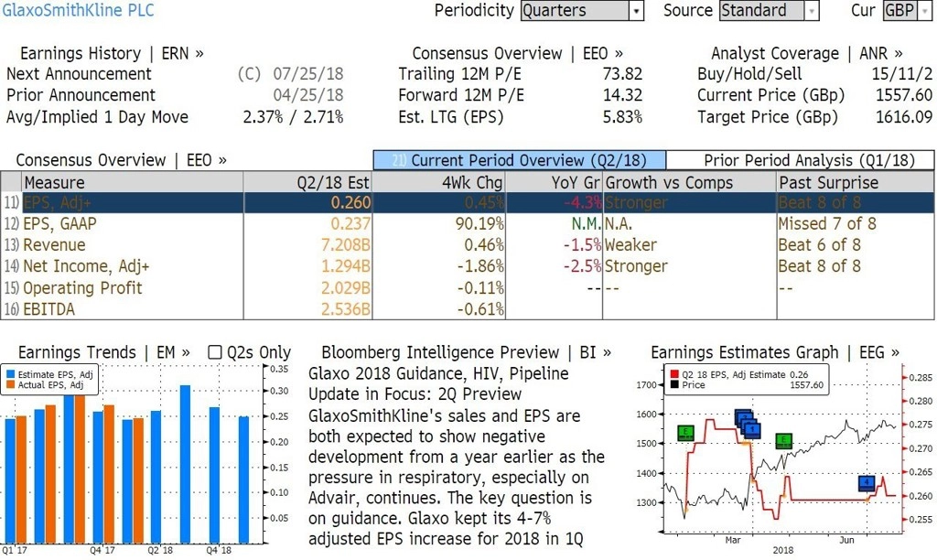Click the black Price legend swatch
Image resolution: width=937 pixels, height=560 pixels.
[x=674, y=385]
